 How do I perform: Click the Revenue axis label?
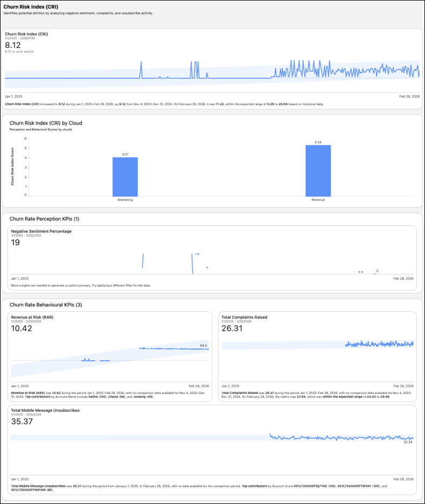coord(318,200)
